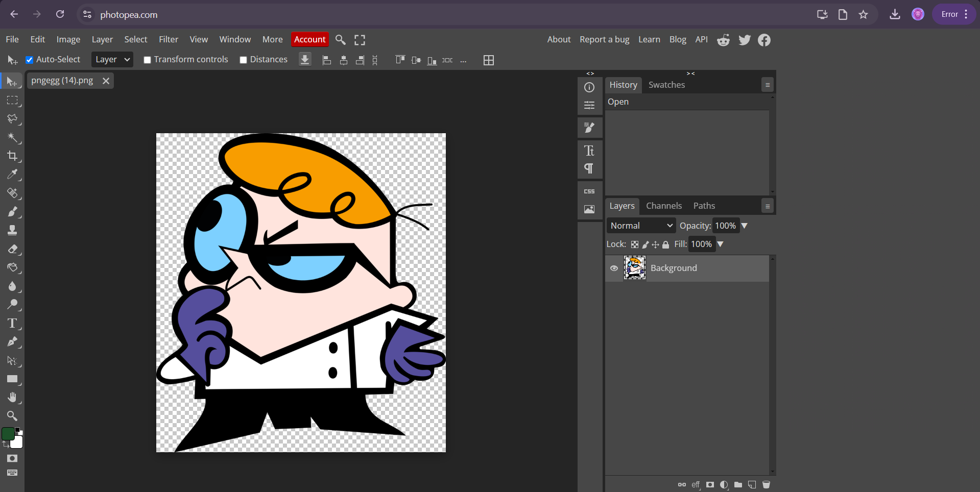
Task: Select the Spot Healing Brush tool
Action: pos(12,193)
